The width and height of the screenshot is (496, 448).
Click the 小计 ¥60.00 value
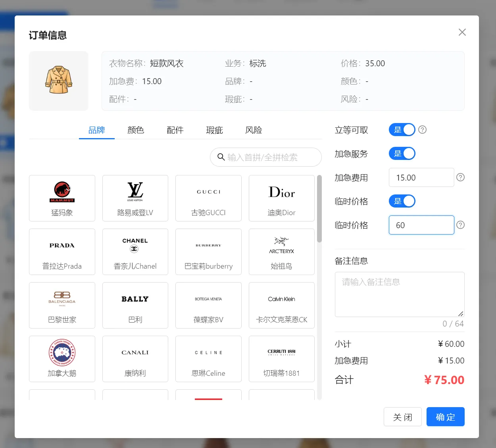(451, 344)
